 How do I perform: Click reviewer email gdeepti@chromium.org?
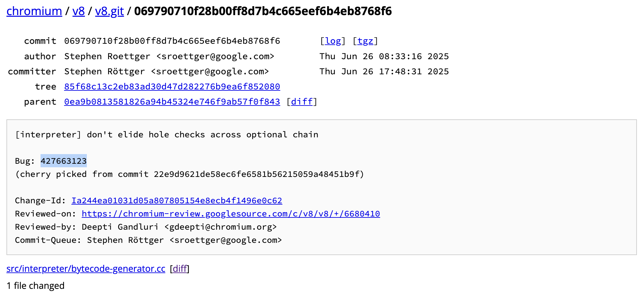tap(221, 227)
